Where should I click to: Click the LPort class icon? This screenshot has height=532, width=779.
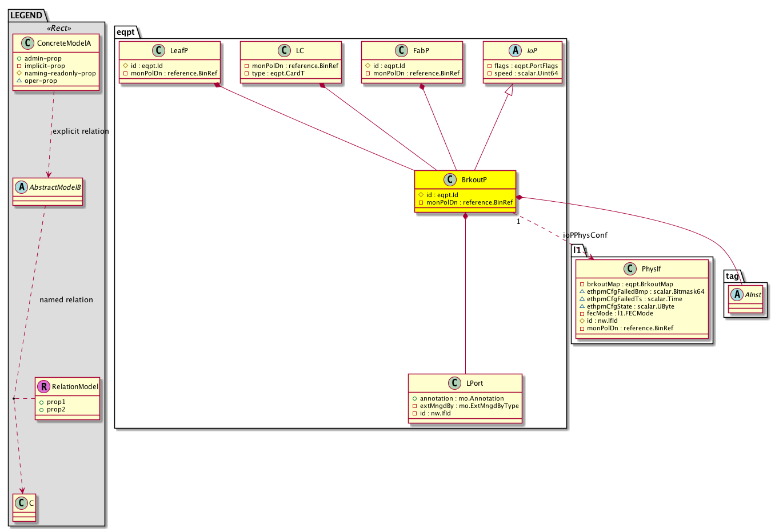click(454, 383)
